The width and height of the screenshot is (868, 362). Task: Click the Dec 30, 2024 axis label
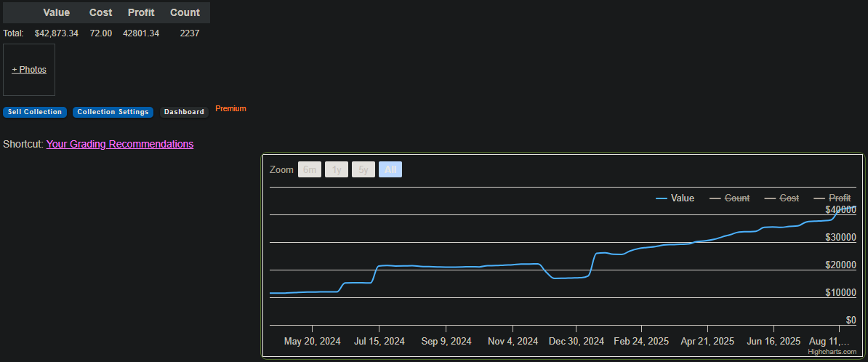pyautogui.click(x=576, y=341)
